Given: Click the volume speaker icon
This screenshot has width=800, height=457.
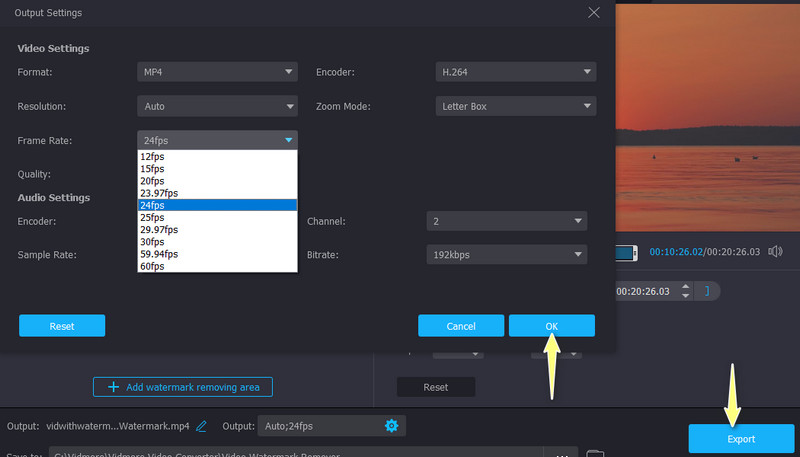Looking at the screenshot, I should (775, 251).
